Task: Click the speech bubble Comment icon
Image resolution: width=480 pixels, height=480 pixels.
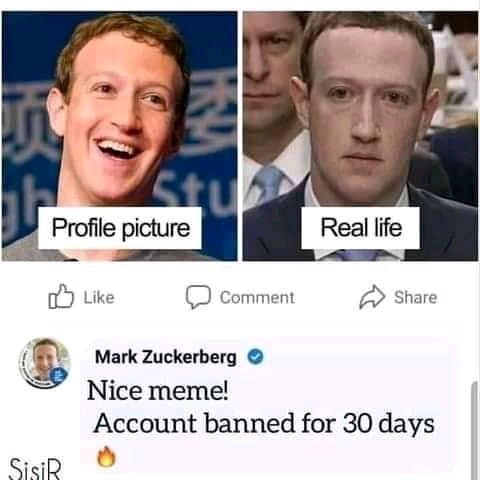Action: pos(198,297)
